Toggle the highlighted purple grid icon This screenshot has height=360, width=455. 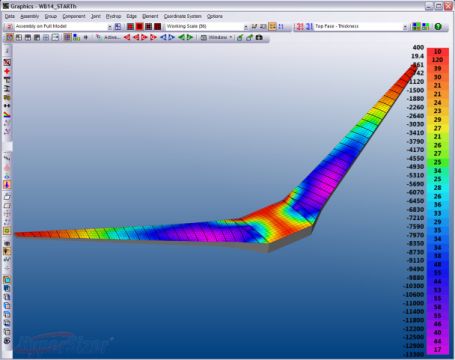pyautogui.click(x=67, y=37)
